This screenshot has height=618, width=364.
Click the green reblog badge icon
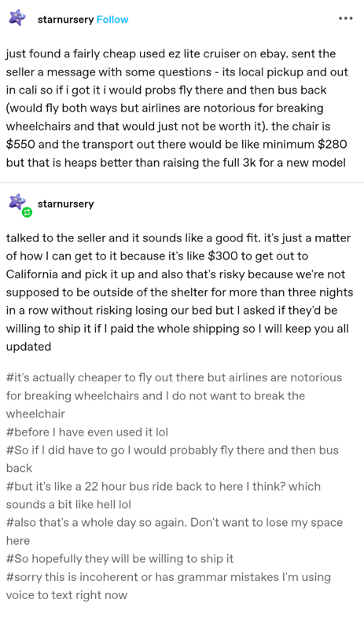coord(28,212)
